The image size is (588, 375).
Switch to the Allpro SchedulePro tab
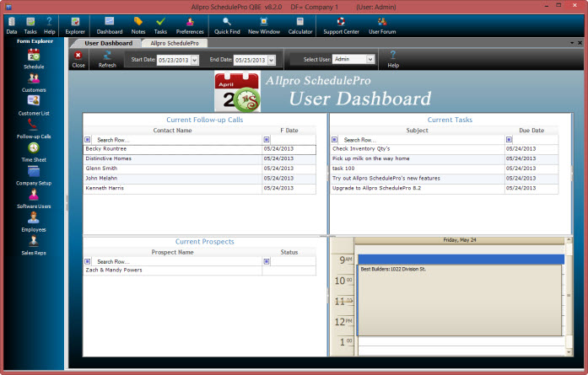click(x=175, y=43)
